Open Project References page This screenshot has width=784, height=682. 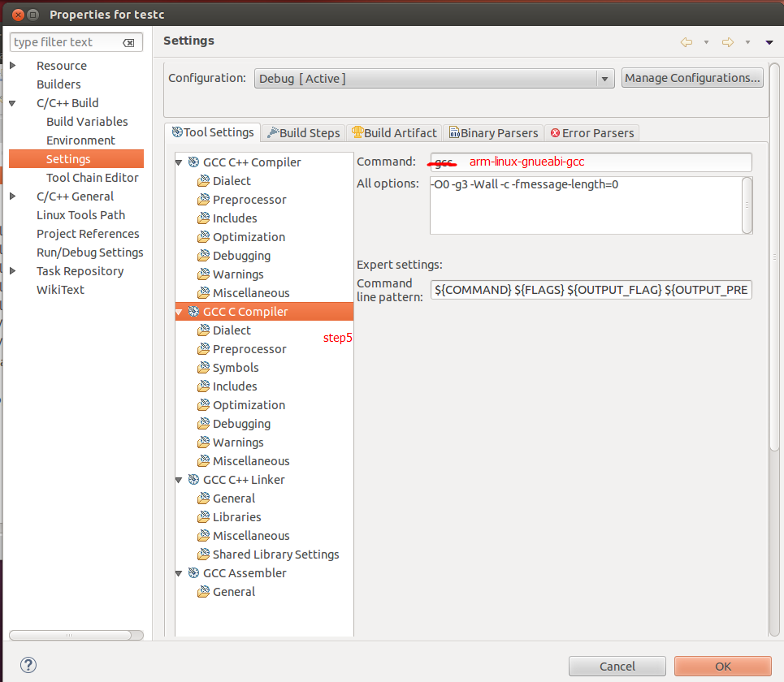(x=88, y=234)
